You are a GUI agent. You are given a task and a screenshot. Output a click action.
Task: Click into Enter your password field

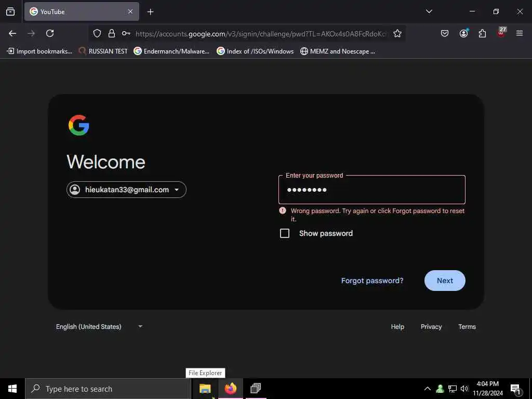point(372,190)
